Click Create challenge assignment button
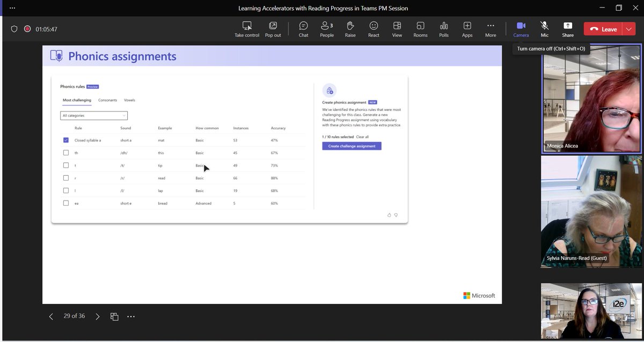Screen dimensions: 644x342 (352, 146)
